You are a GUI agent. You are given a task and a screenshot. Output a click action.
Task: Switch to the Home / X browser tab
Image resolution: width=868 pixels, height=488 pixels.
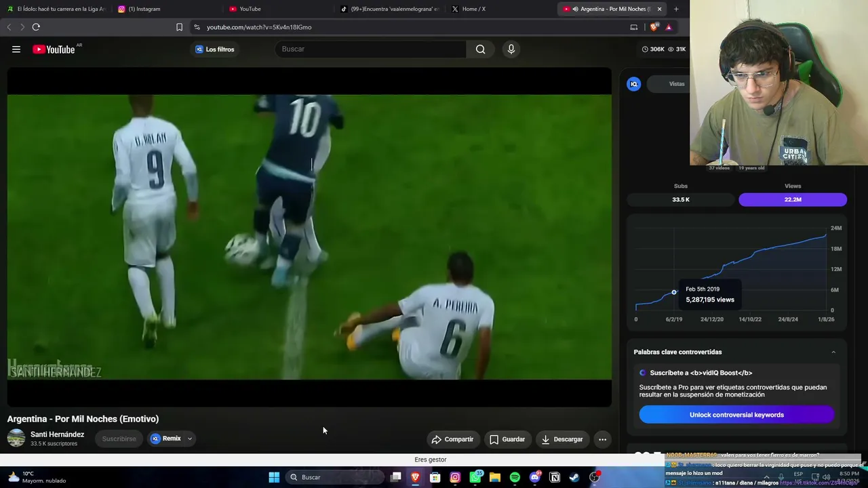click(502, 9)
